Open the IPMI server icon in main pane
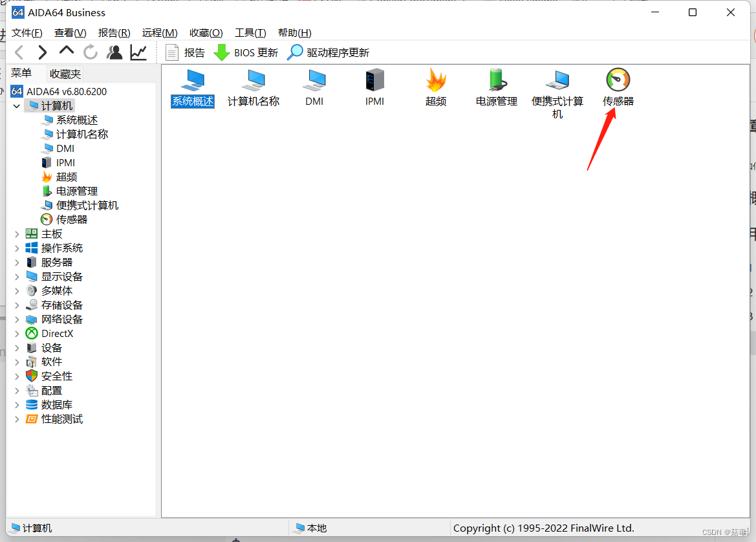Image resolution: width=756 pixels, height=542 pixels. pyautogui.click(x=374, y=88)
